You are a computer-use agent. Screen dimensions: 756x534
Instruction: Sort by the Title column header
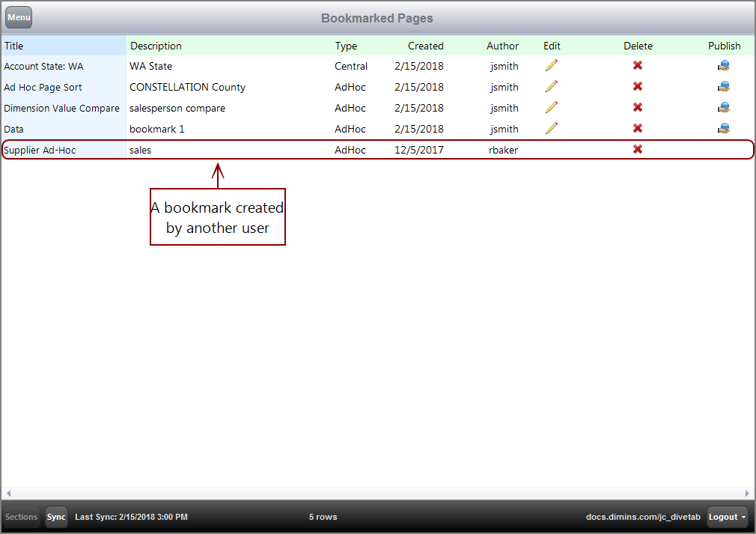pos(14,46)
